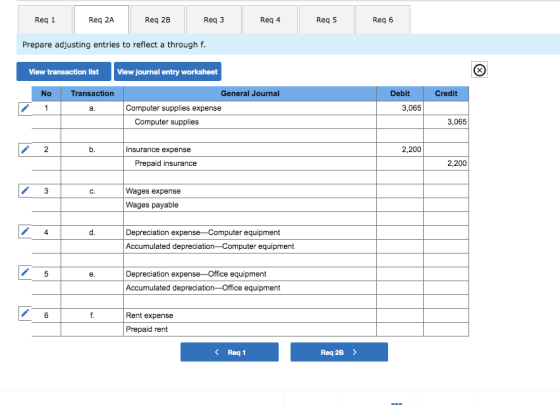560x405 pixels.
Task: Edit journal entry 2 with pencil icon
Action: (25, 150)
